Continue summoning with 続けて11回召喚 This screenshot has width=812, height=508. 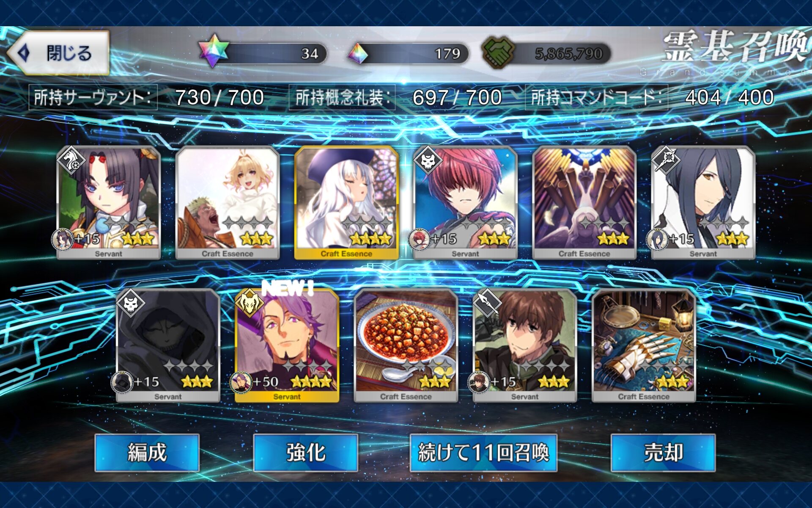click(483, 453)
